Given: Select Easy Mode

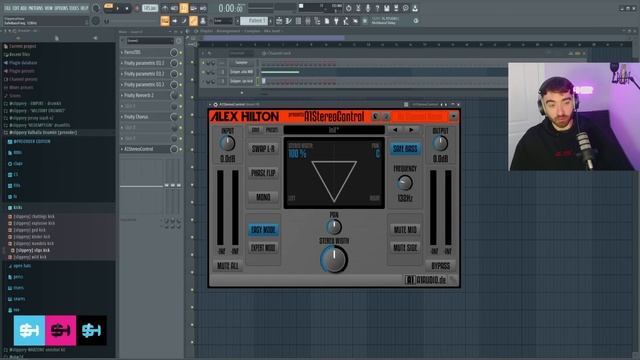Looking at the screenshot, I should (263, 230).
